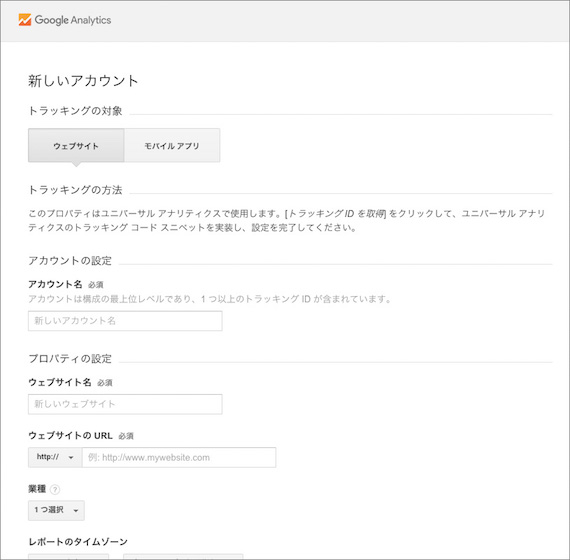The image size is (570, 560).
Task: Focus the 新しいウェブサイト name field
Action: coord(125,404)
